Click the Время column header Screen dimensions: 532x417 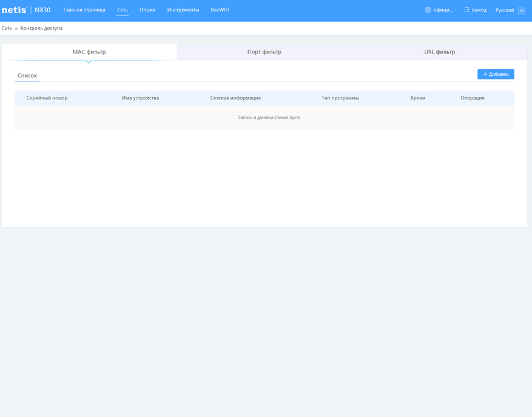418,98
